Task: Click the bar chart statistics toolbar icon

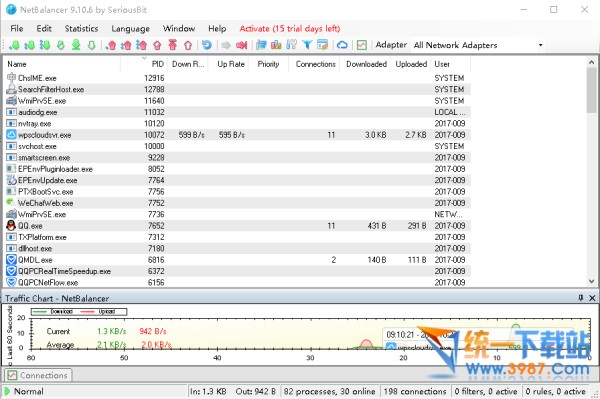Action: point(276,45)
